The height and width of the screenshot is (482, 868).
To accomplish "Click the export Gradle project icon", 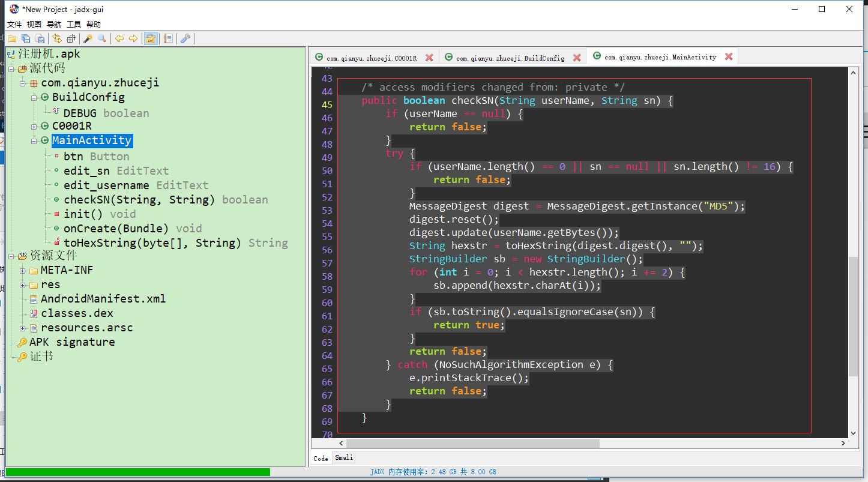I will 39,38.
